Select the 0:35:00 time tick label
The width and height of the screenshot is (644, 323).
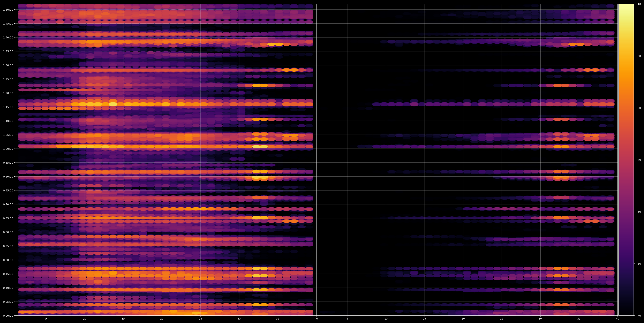[8, 218]
